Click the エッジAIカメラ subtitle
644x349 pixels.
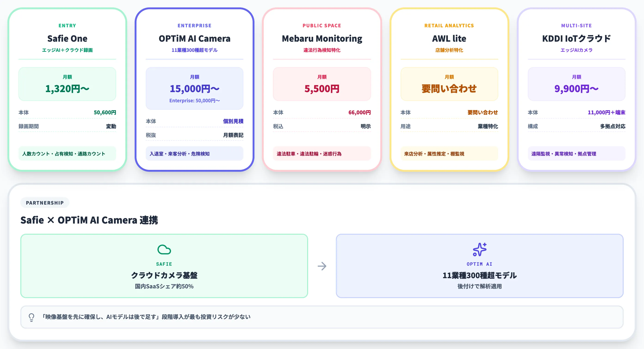coord(576,50)
